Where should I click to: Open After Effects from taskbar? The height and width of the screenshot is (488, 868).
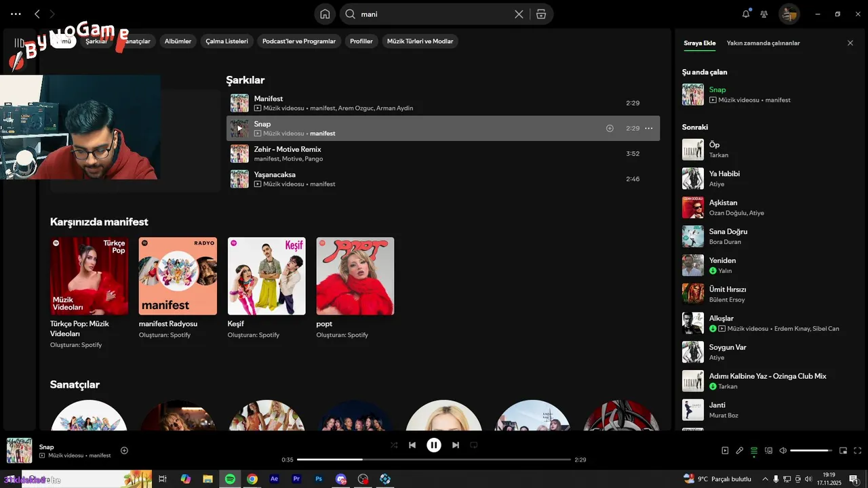[274, 479]
